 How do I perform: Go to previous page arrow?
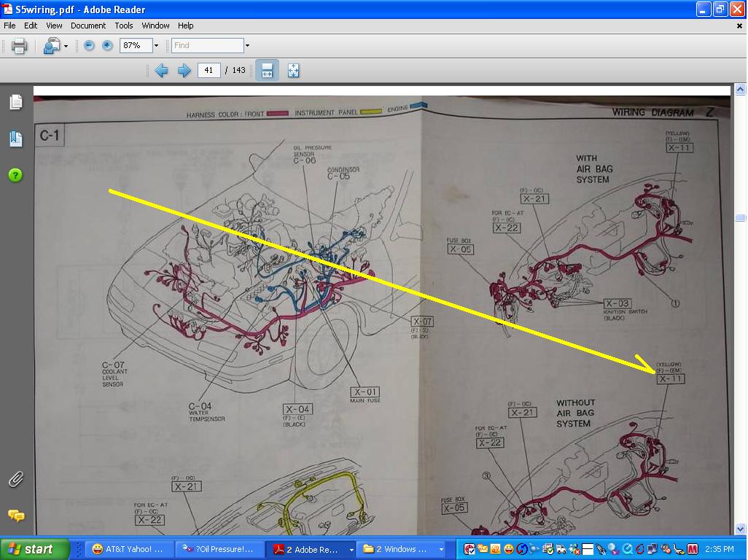pos(162,71)
